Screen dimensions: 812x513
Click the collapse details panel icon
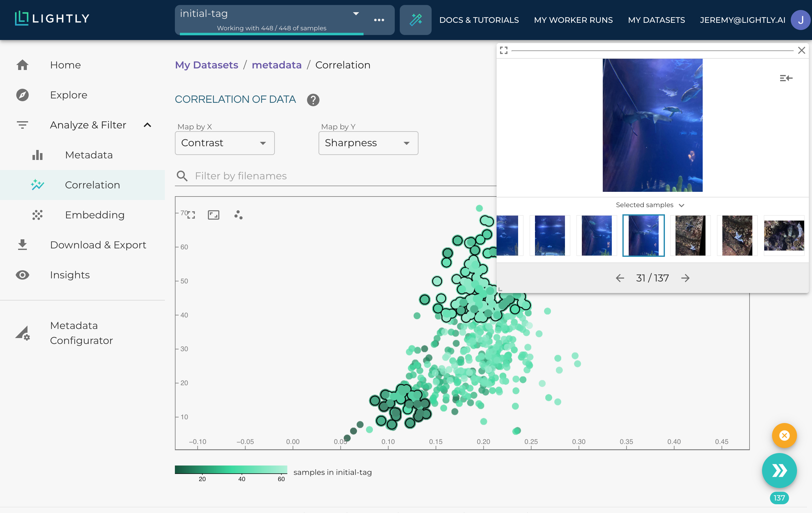785,78
